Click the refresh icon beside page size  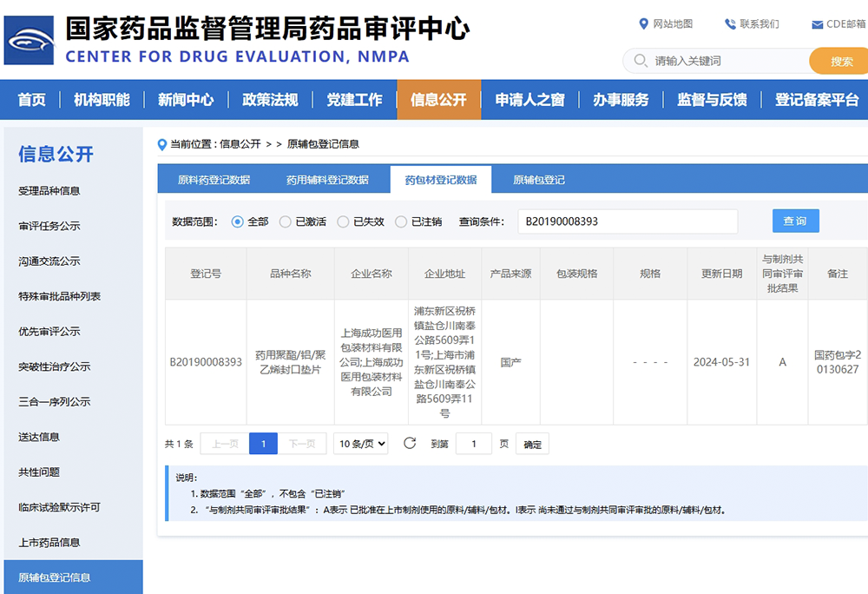(x=410, y=444)
